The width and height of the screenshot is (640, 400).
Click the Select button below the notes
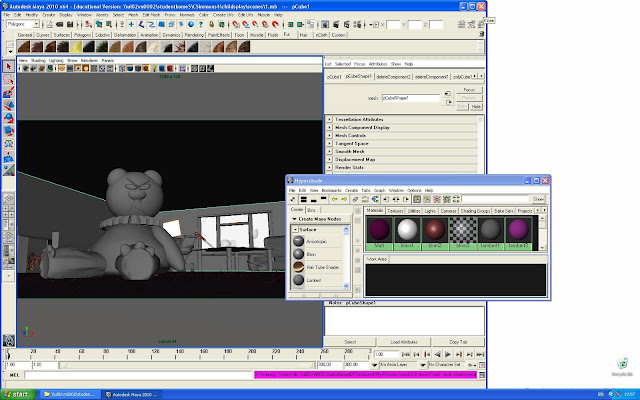[350, 342]
